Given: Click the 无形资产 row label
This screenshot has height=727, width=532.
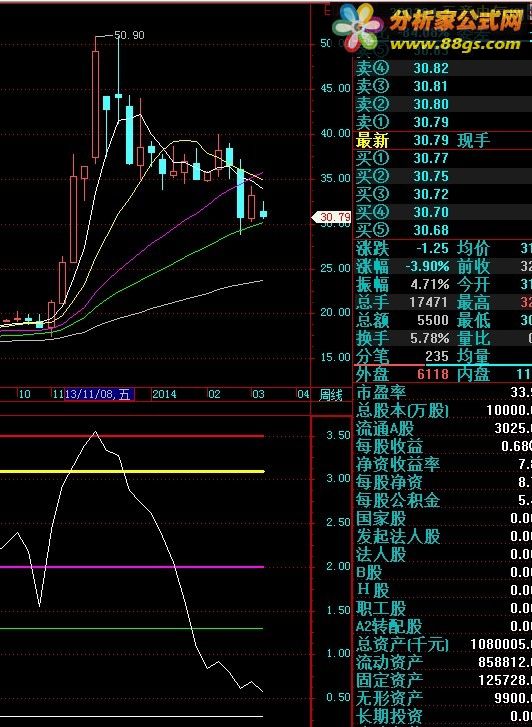Looking at the screenshot, I should [389, 698].
